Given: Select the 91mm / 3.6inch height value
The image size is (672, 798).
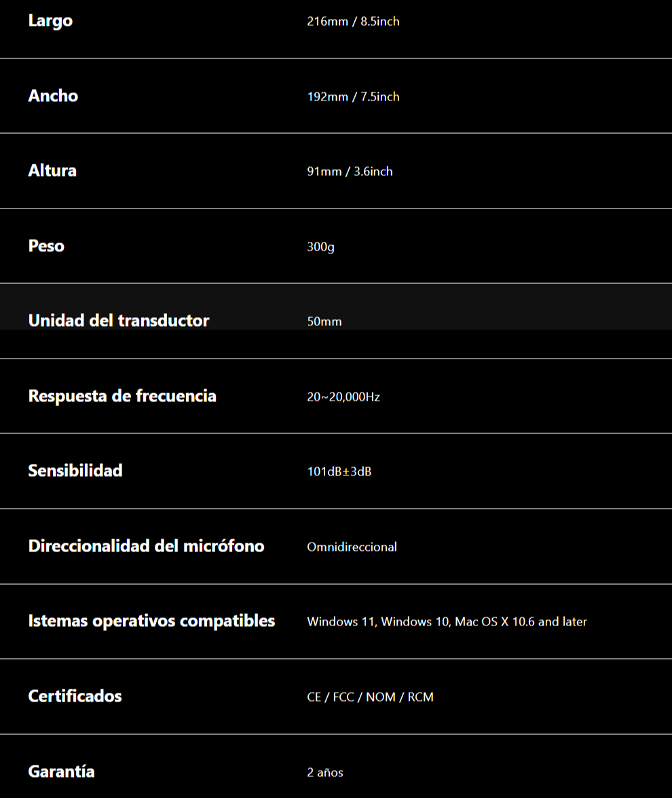Looking at the screenshot, I should pyautogui.click(x=350, y=172).
